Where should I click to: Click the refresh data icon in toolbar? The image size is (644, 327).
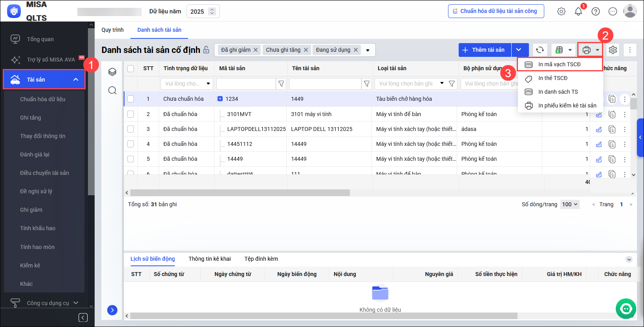(540, 50)
